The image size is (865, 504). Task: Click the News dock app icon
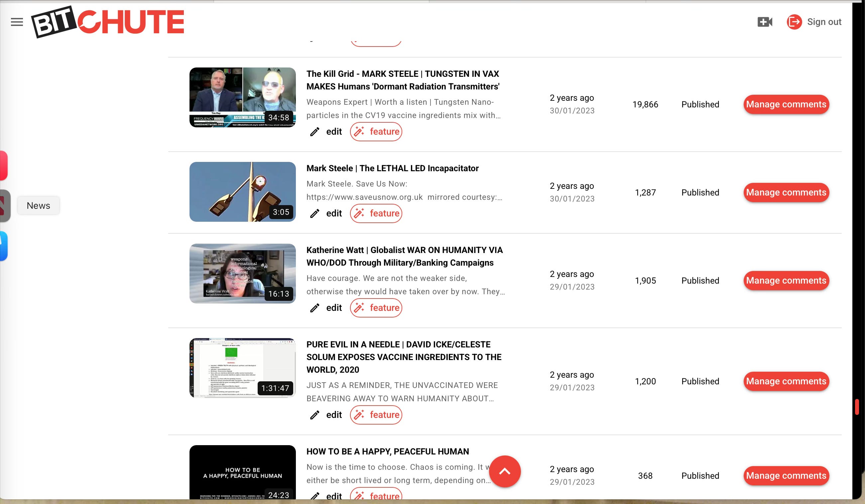5,206
